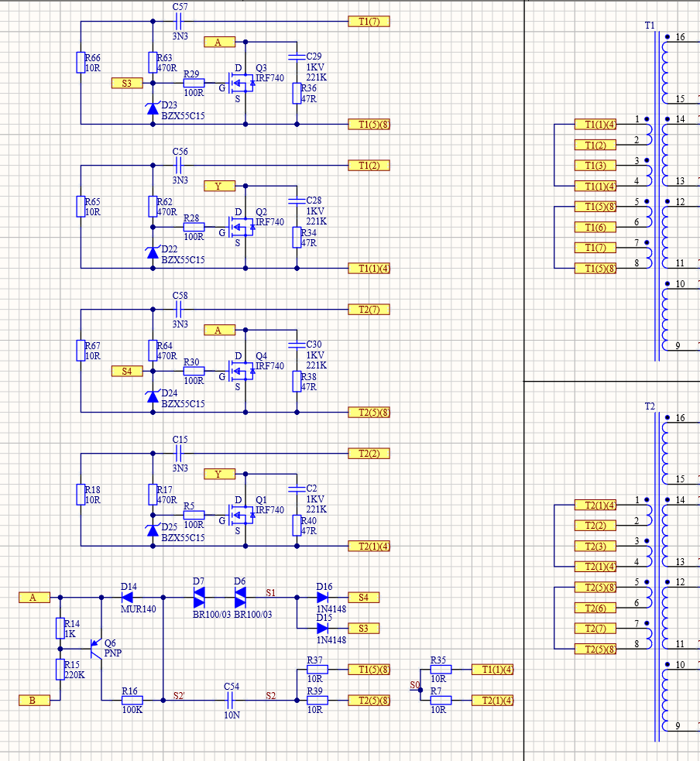Select the T1(3) port on transformer T1

coord(595,166)
